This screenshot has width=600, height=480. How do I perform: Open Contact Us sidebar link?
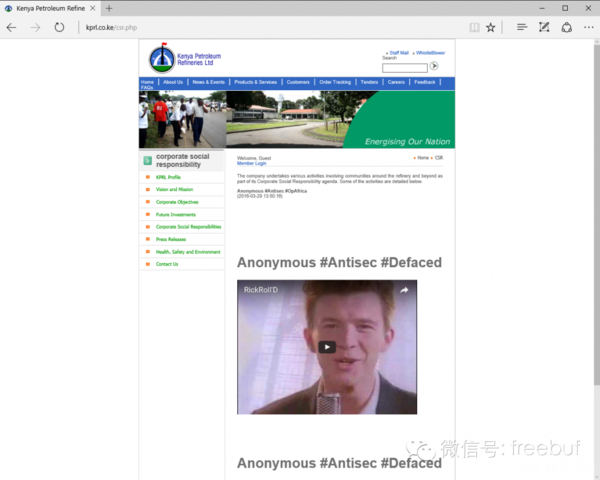coord(167,264)
